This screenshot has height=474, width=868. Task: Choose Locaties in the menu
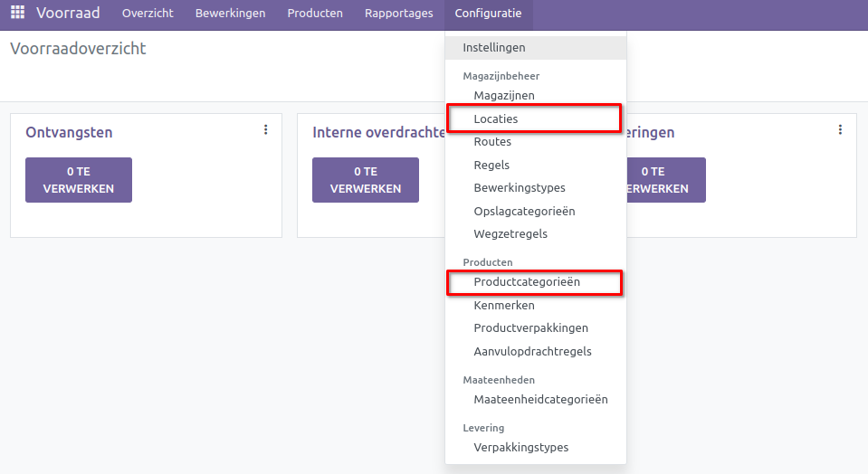[496, 118]
